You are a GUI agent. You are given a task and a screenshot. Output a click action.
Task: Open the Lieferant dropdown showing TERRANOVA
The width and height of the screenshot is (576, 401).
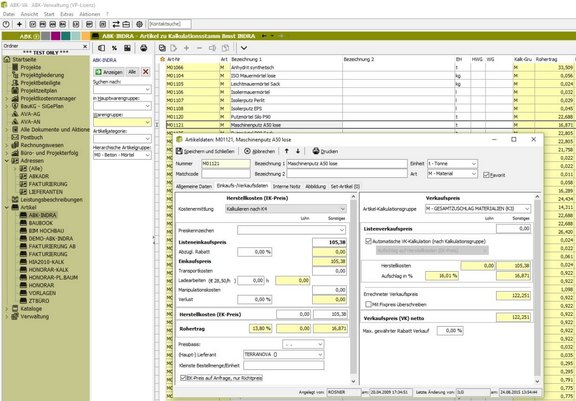coord(320,354)
